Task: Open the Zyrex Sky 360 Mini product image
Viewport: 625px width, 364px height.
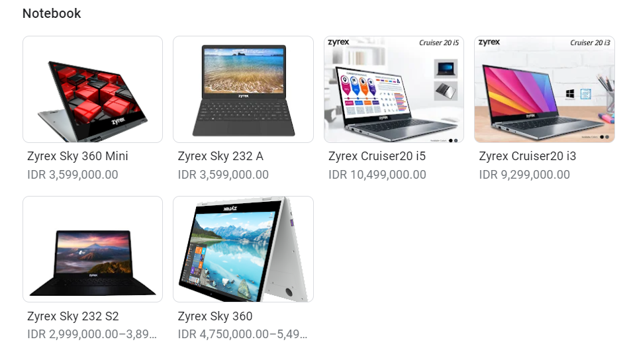Action: [93, 89]
